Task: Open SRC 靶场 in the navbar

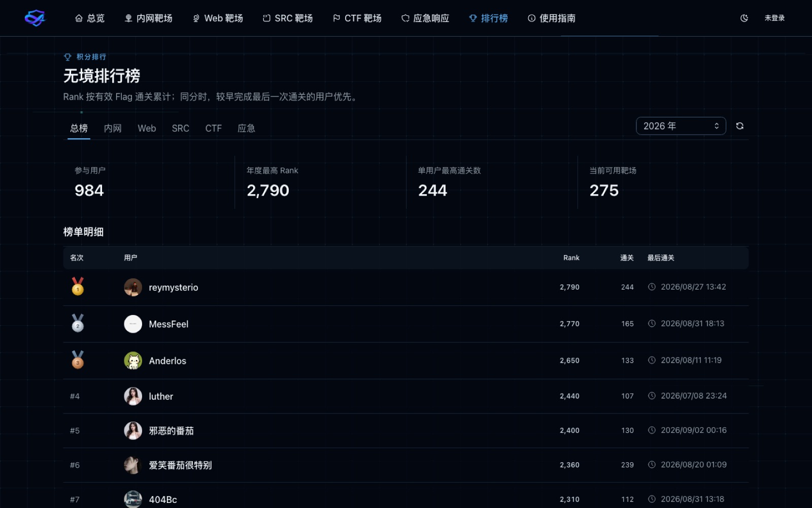Action: point(288,18)
